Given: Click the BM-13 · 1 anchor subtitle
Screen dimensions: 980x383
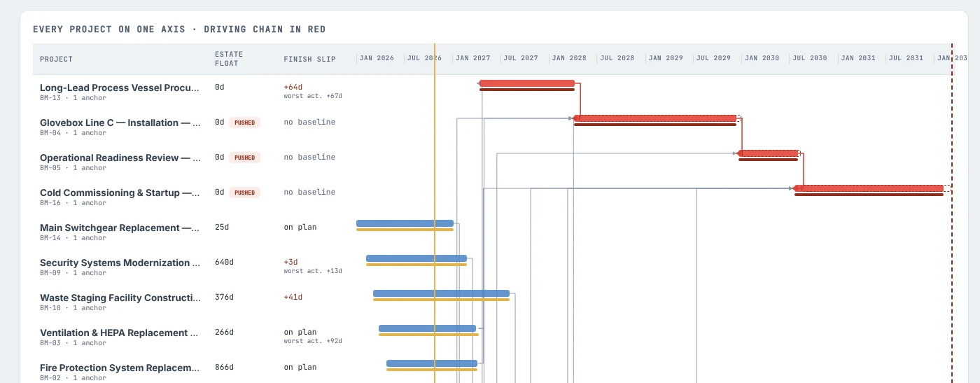Looking at the screenshot, I should 73,98.
